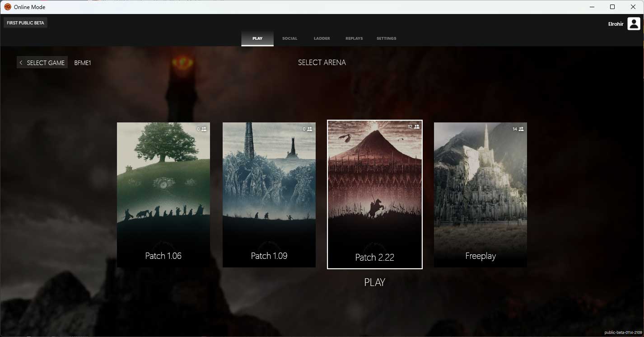Click player count icon on Patch 1.06 card
The image size is (644, 337).
point(204,129)
